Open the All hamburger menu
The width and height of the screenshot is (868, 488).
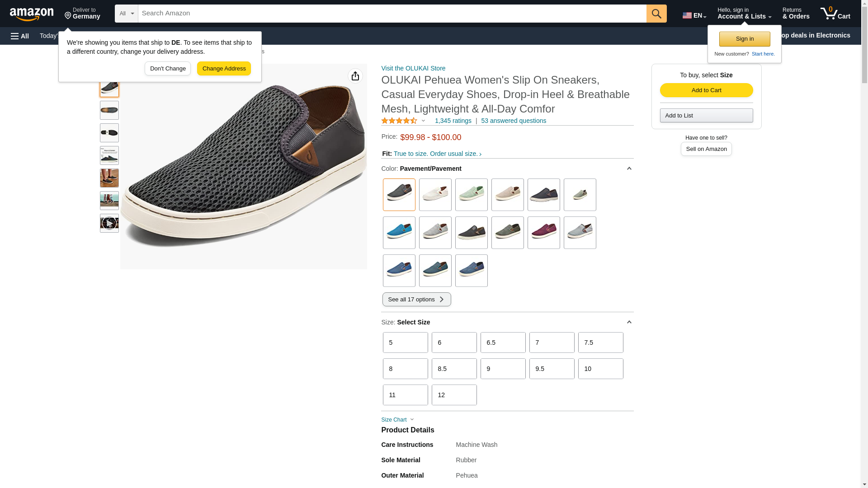coord(20,36)
